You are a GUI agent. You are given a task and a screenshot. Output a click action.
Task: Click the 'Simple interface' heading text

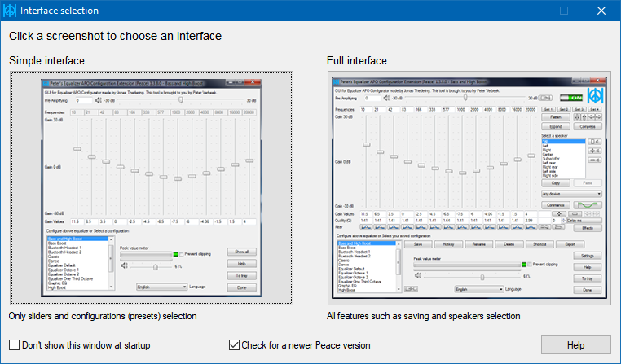point(46,60)
